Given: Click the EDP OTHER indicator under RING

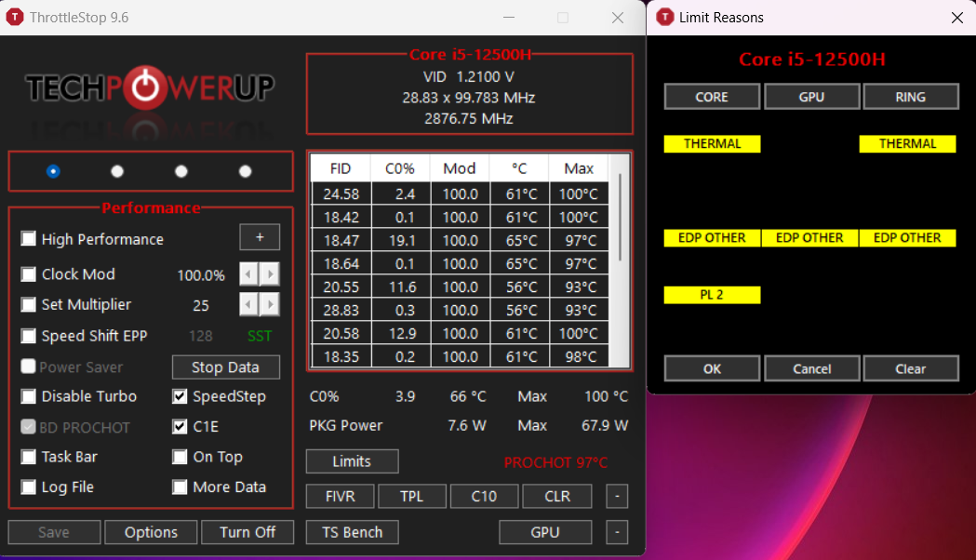Looking at the screenshot, I should [x=907, y=238].
